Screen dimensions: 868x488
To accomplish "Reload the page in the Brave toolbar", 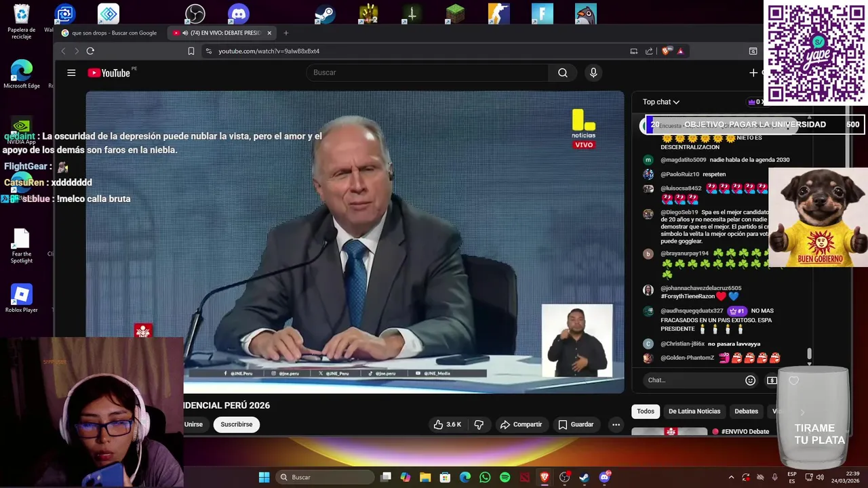I will [x=90, y=51].
